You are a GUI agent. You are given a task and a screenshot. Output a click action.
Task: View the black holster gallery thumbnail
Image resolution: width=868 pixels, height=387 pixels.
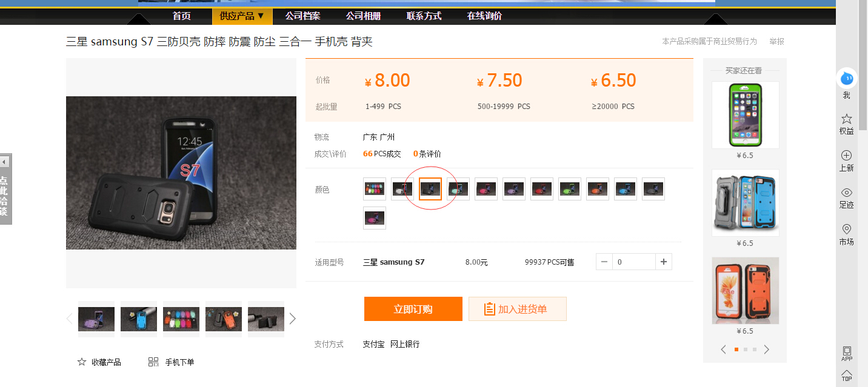(266, 319)
